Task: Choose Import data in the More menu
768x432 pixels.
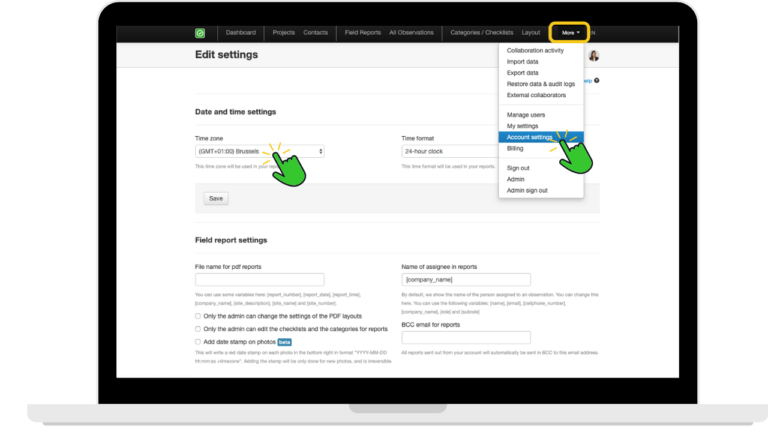Action: [x=522, y=62]
